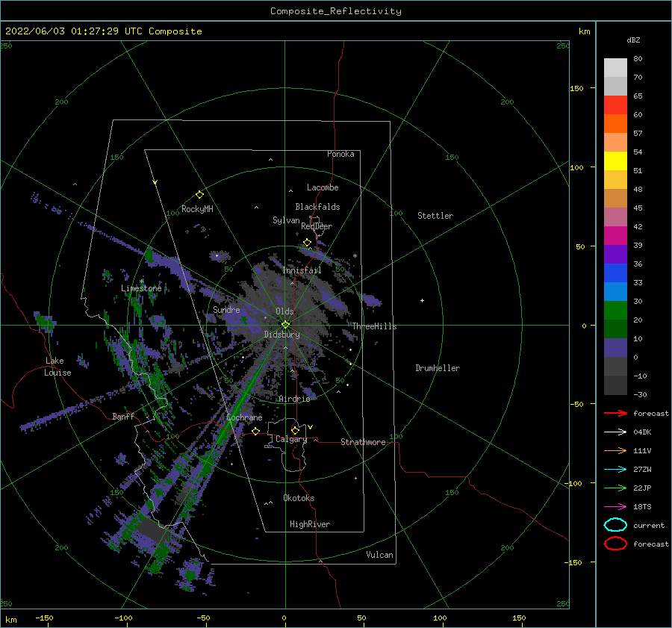Click the Ponoka city label
This screenshot has height=628, width=672.
340,154
